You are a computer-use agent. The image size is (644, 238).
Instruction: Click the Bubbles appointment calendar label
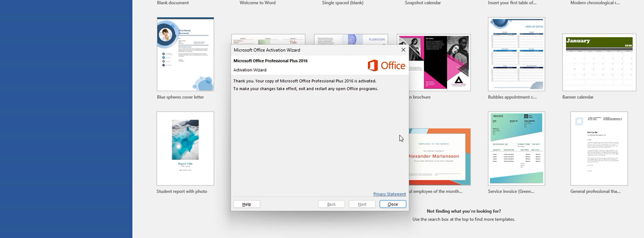point(512,97)
